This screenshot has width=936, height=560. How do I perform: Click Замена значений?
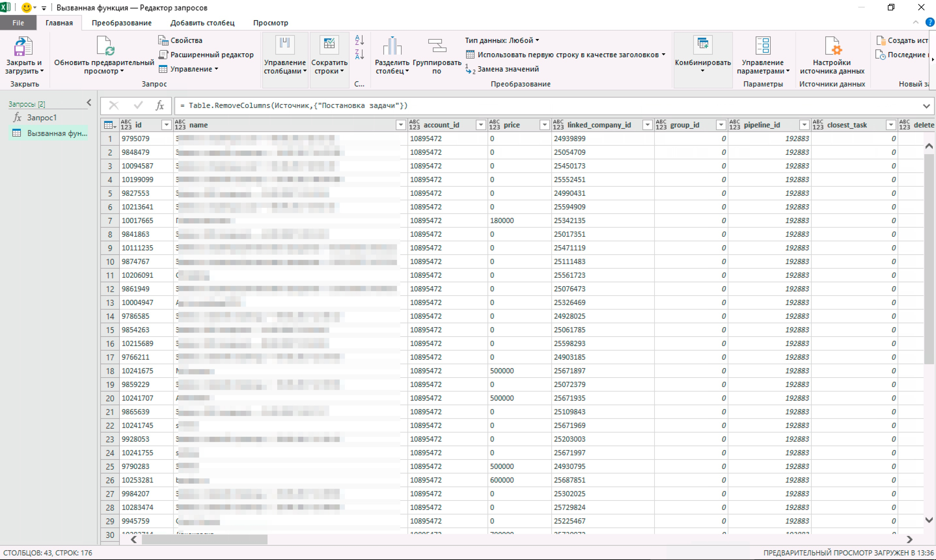tap(502, 69)
